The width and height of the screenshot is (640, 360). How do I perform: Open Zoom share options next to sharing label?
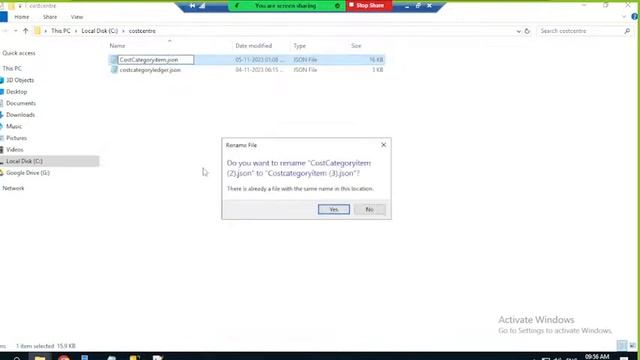click(338, 6)
